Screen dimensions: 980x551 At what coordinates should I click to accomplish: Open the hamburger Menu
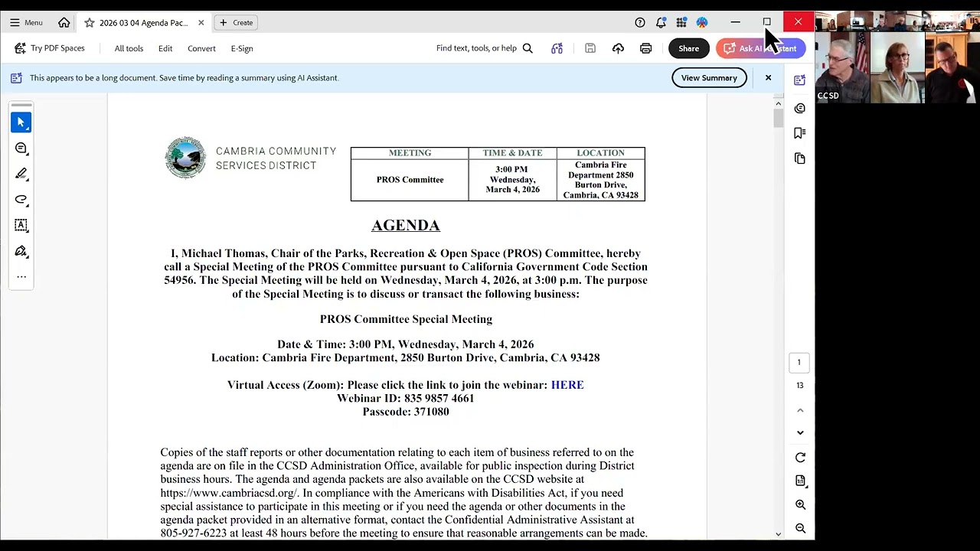[26, 22]
